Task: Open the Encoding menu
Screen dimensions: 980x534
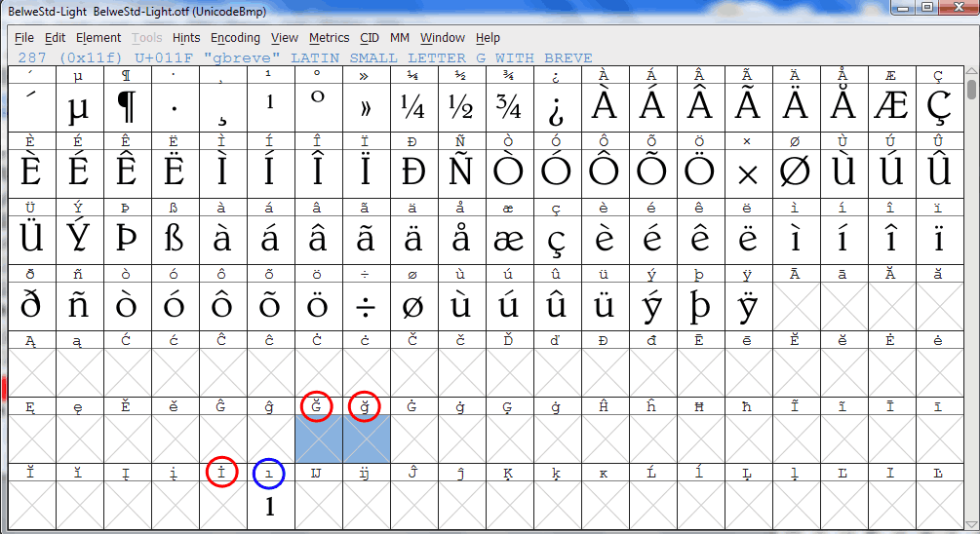Action: (x=235, y=38)
